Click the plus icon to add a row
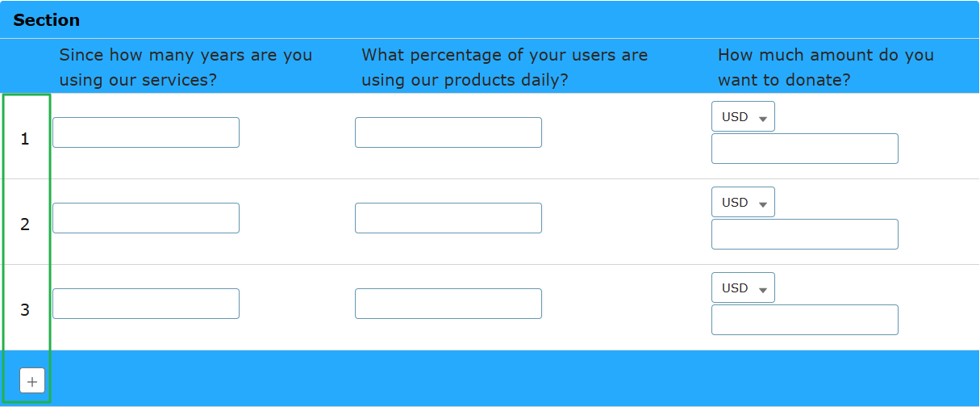This screenshot has width=980, height=407. (x=32, y=381)
